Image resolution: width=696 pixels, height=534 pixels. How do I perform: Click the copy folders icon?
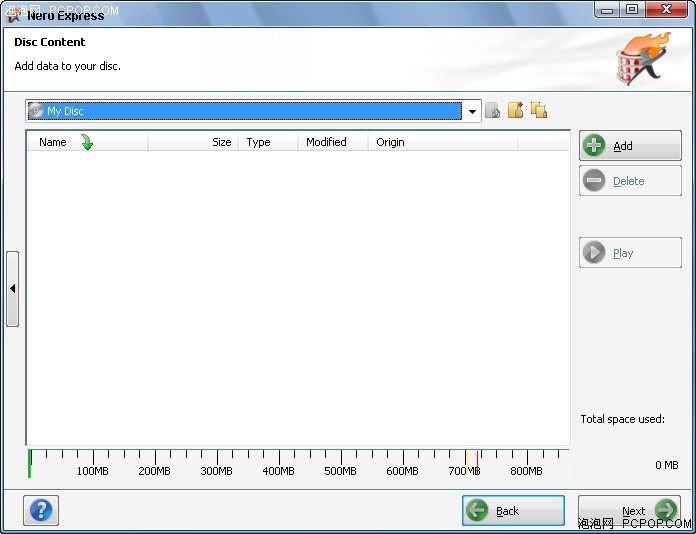(539, 111)
